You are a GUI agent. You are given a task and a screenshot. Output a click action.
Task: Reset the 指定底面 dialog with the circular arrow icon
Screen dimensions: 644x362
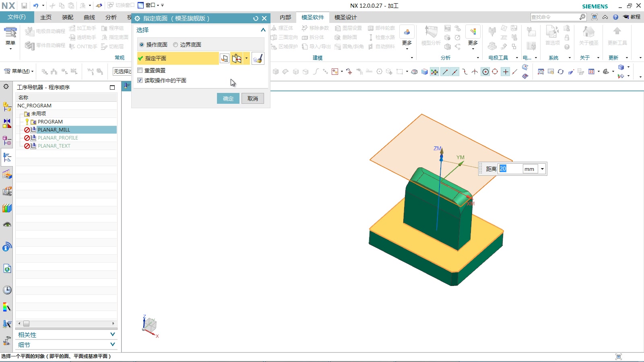click(256, 19)
